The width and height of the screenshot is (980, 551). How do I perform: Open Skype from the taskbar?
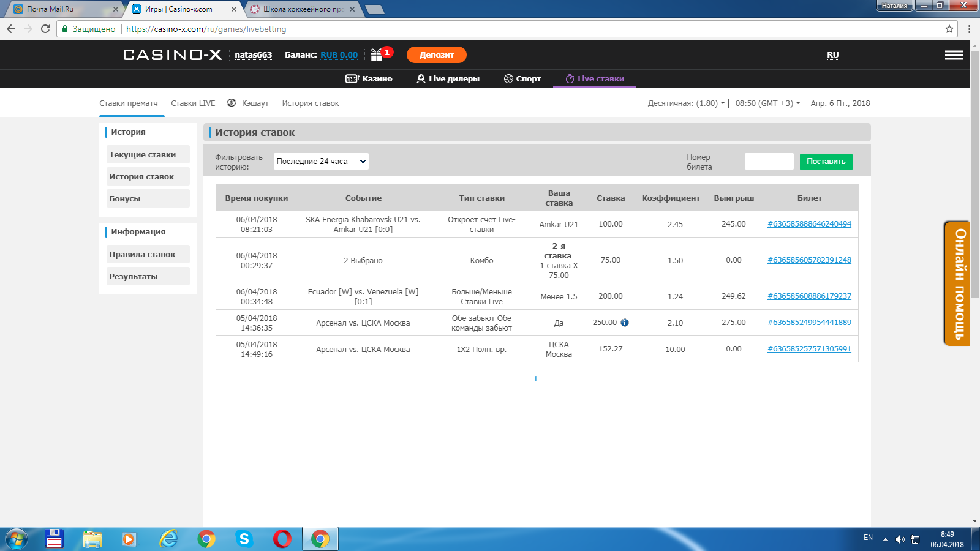coord(244,539)
